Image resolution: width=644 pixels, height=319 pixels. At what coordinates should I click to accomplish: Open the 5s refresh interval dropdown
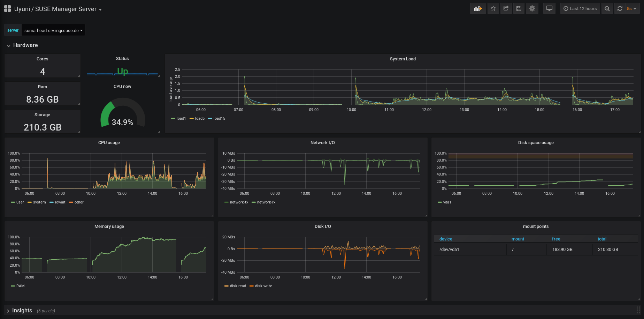[632, 9]
